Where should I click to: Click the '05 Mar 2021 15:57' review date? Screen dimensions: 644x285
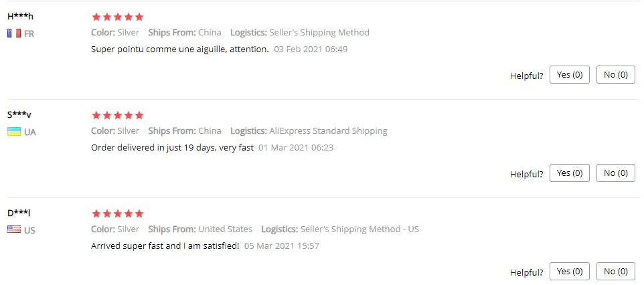pyautogui.click(x=282, y=246)
